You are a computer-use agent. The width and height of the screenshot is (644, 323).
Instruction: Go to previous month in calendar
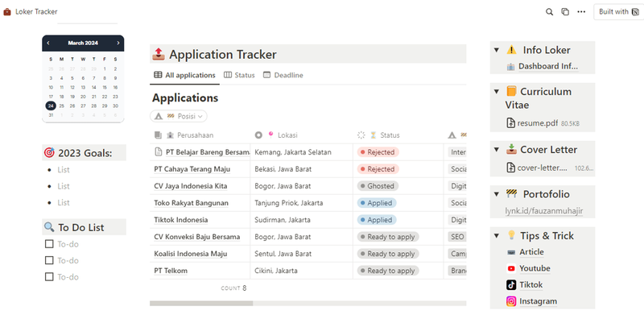pos(48,43)
